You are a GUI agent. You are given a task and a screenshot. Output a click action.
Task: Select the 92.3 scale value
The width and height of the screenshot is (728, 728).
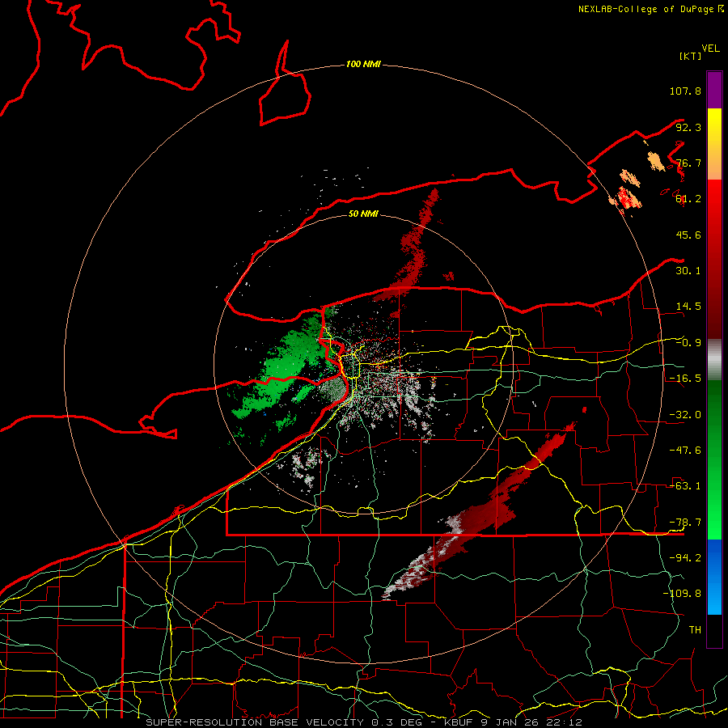tap(688, 127)
